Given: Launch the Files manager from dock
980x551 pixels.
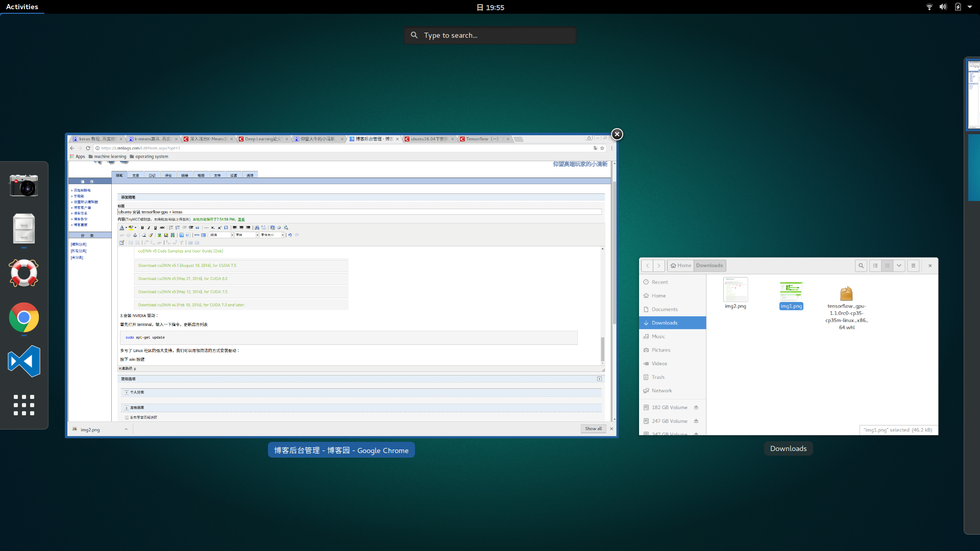Looking at the screenshot, I should click(23, 229).
